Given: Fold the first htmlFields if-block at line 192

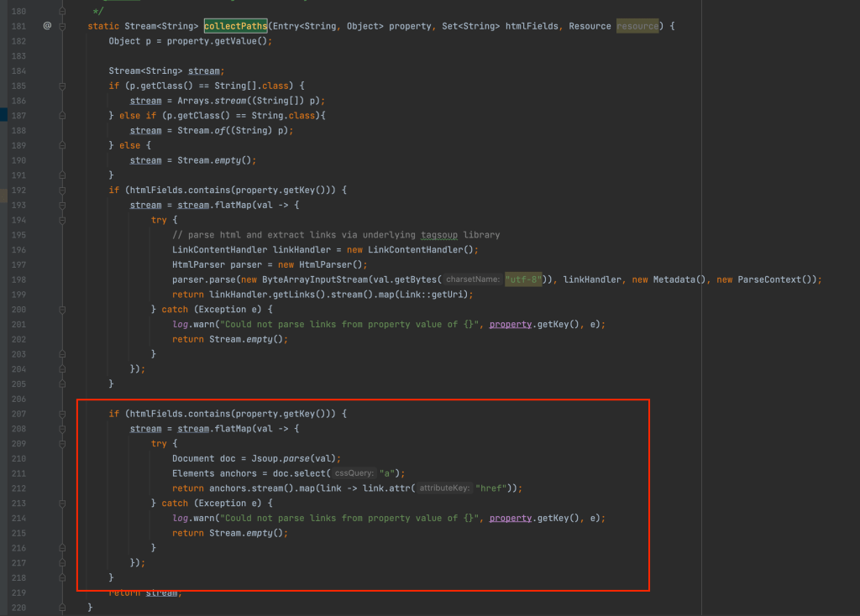Looking at the screenshot, I should coord(62,191).
